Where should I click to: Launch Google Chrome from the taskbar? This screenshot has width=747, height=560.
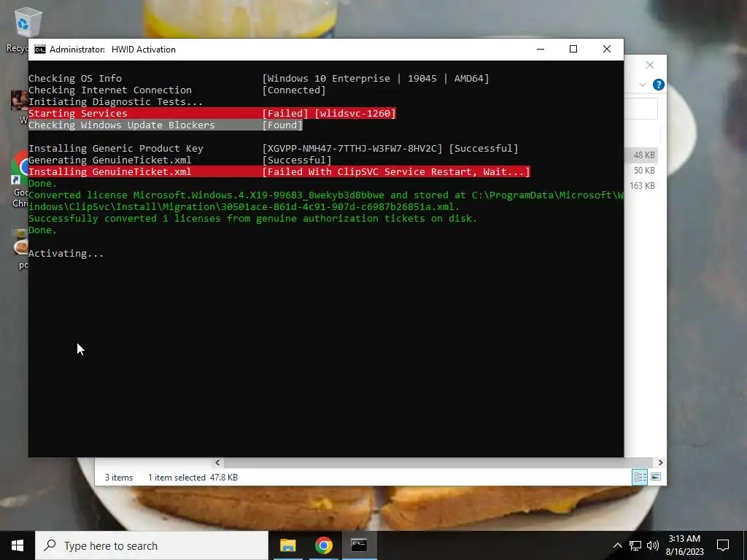tap(323, 545)
